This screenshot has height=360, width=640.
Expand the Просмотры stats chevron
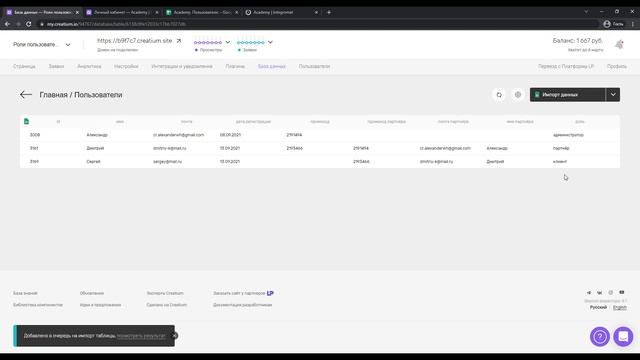tap(228, 42)
